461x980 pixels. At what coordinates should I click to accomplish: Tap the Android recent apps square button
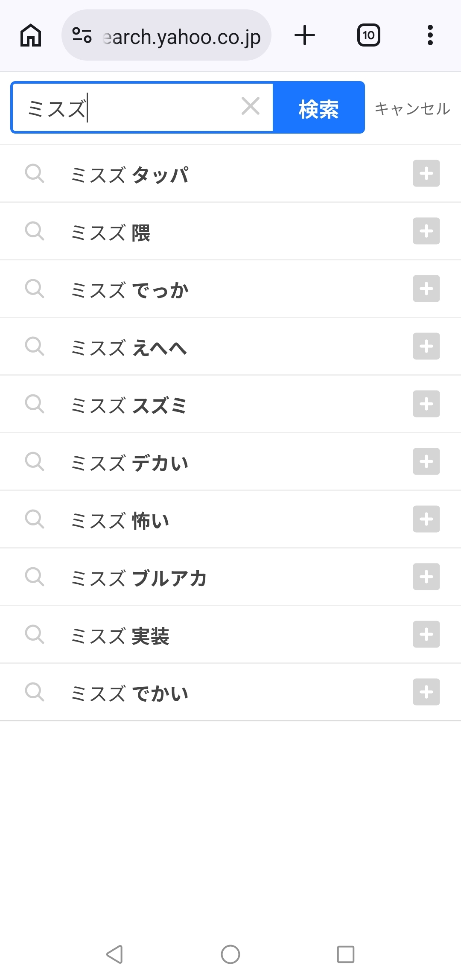tap(345, 954)
